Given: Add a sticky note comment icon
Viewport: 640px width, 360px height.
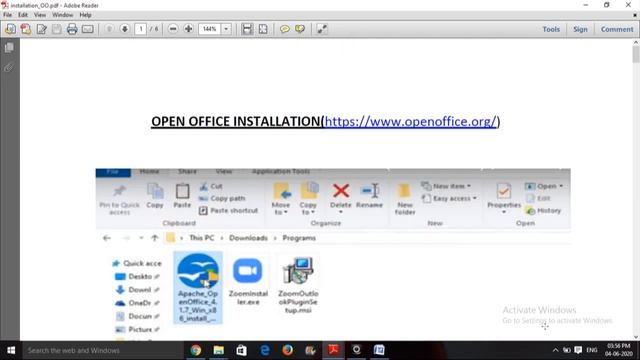Looking at the screenshot, I should pyautogui.click(x=284, y=29).
